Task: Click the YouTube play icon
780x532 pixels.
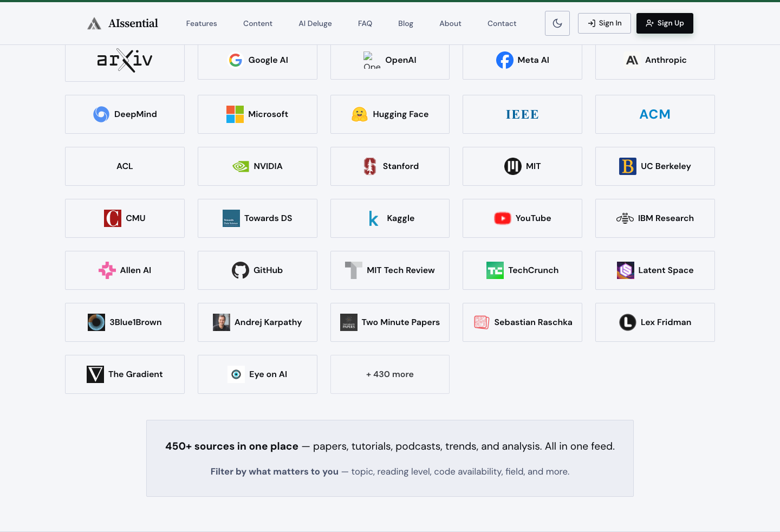Action: tap(503, 218)
